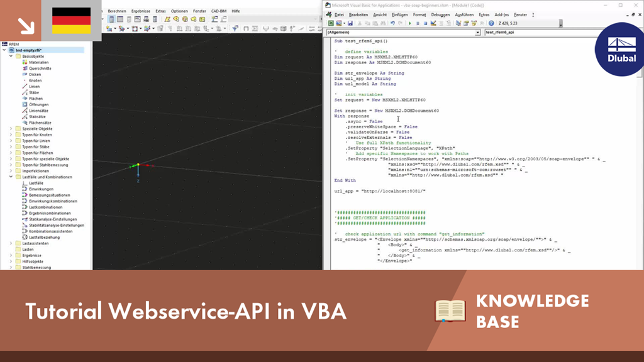Click the Find binoculars icon in VBA toolbar

tap(383, 23)
